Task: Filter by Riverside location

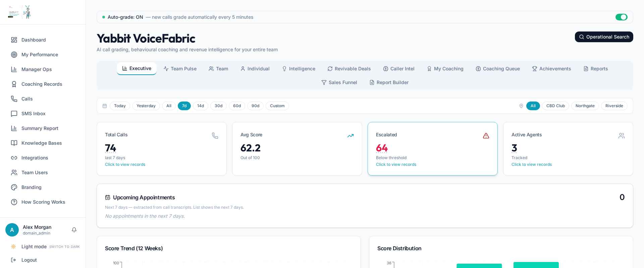Action: pyautogui.click(x=614, y=106)
